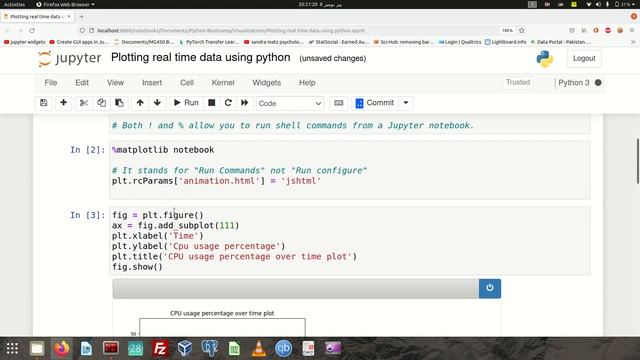This screenshot has width=640, height=360.
Task: Open the Widgets menu
Action: pos(267,82)
